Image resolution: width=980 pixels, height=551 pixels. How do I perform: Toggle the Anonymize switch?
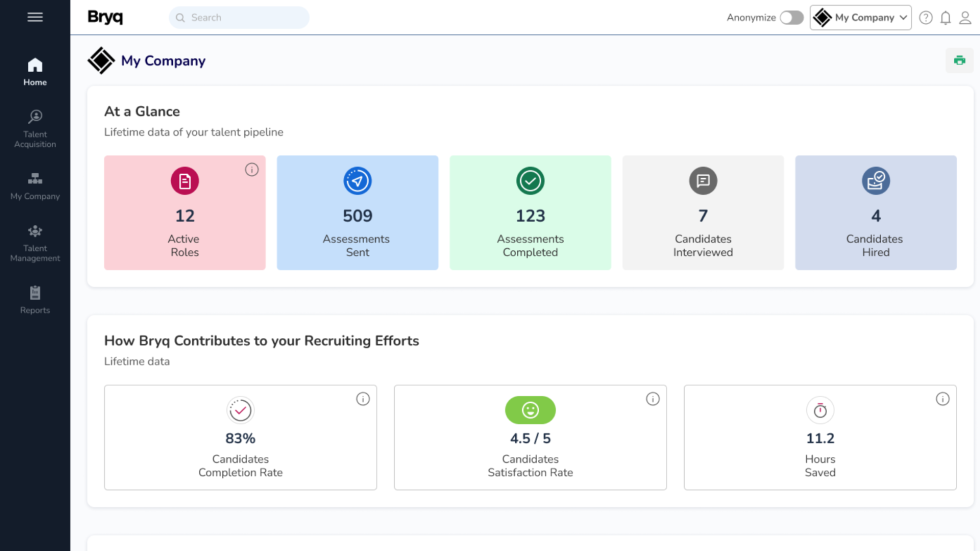coord(791,18)
